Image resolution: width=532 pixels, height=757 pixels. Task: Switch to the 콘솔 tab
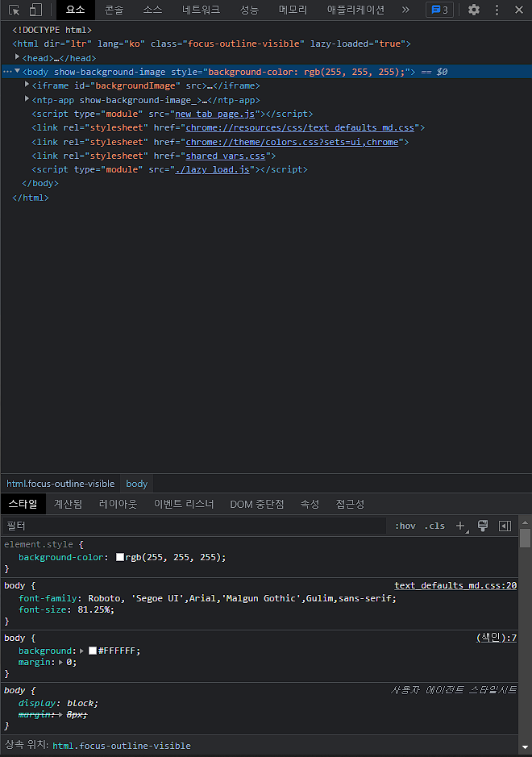(114, 10)
